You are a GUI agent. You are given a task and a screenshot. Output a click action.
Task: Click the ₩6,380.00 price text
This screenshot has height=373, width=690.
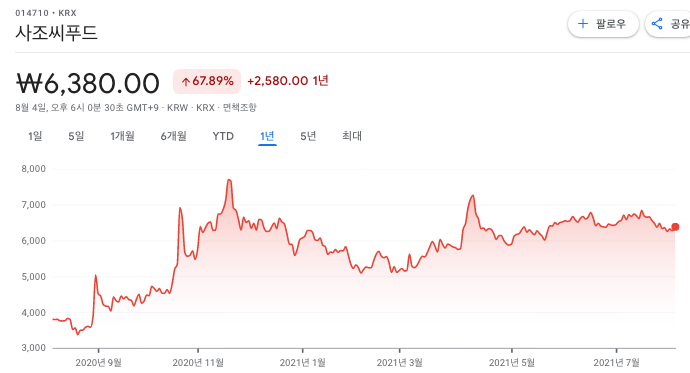point(88,83)
